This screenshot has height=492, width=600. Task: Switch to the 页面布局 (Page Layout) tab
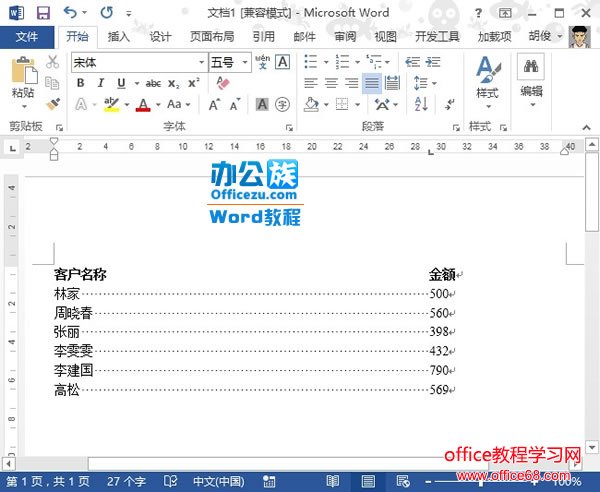click(x=212, y=37)
